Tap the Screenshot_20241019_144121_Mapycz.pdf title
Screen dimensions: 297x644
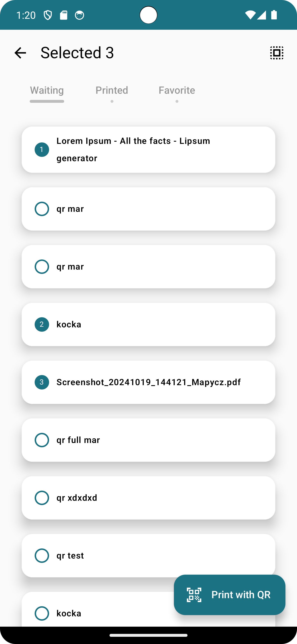tap(149, 382)
